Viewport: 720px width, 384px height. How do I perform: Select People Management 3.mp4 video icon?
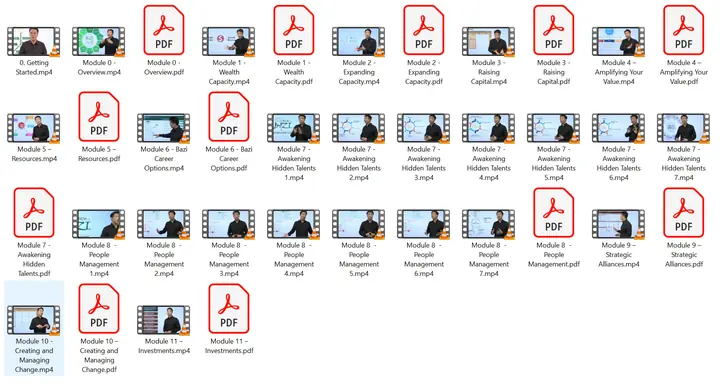[x=229, y=224]
